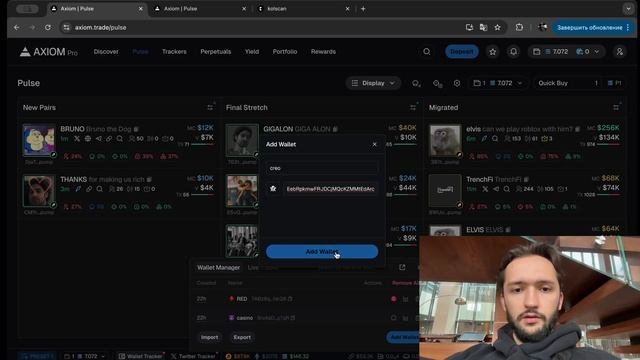
Task: Click the X icon on TrenchFi card
Action: point(485,189)
